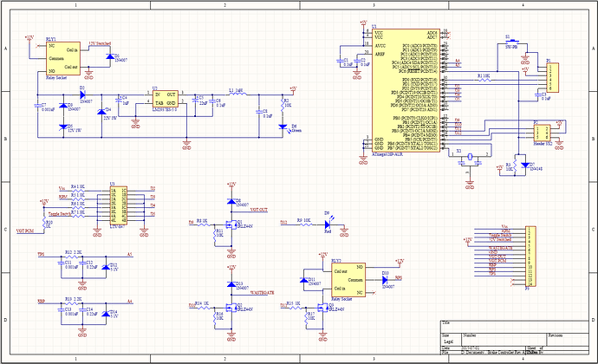The height and width of the screenshot is (364, 598).
Task: Click the '12V Switched' net label
Action: point(100,43)
